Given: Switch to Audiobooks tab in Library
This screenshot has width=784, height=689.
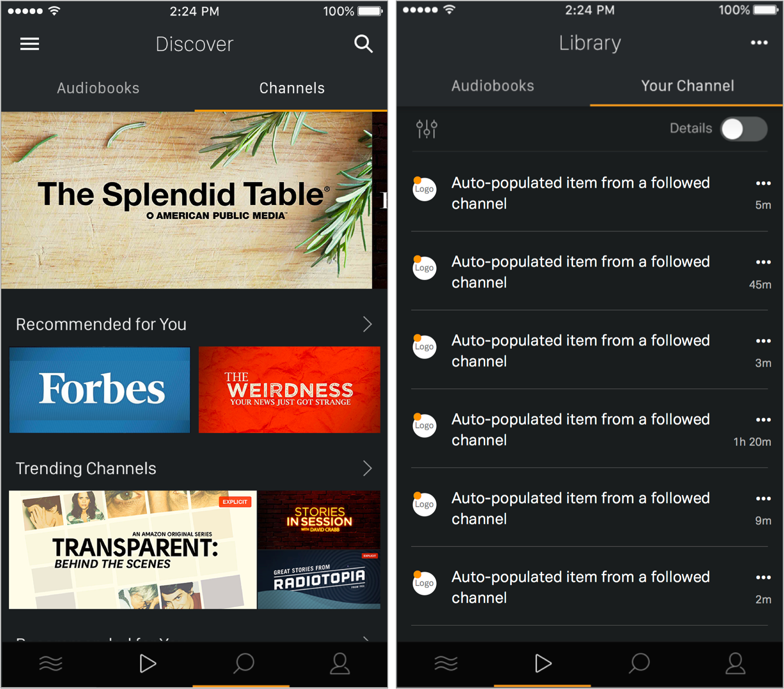Looking at the screenshot, I should pyautogui.click(x=493, y=86).
